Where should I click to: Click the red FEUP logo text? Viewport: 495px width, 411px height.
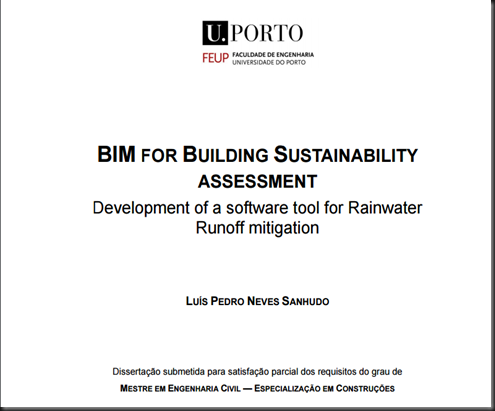[216, 58]
